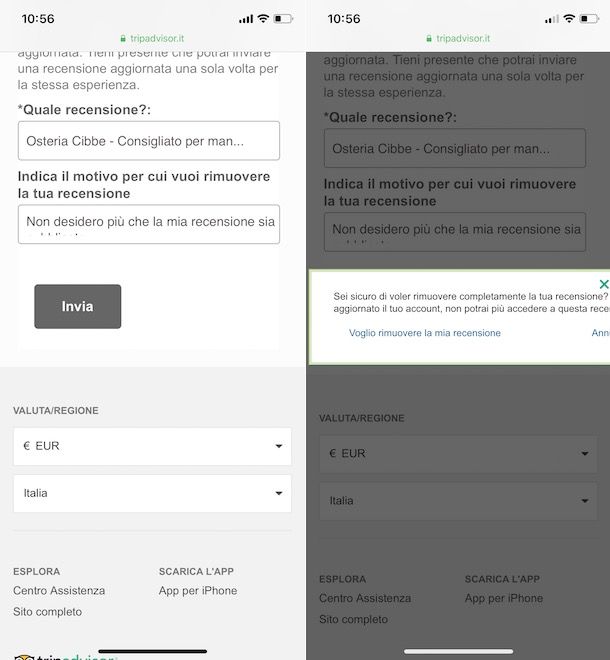Open the removal reason dropdown 'Non desidero più'
This screenshot has height=660, width=610.
[x=149, y=224]
